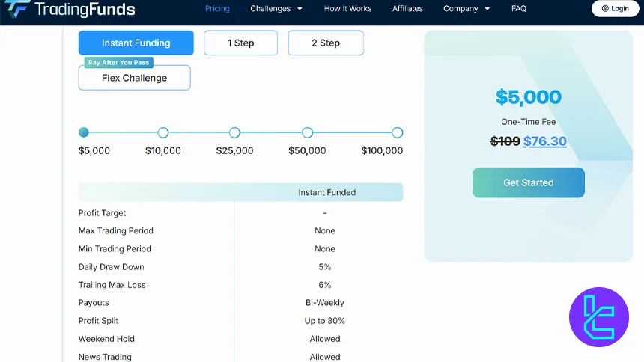Viewport: 644px width, 362px height.
Task: Click the Profit Target row label
Action: (x=102, y=213)
